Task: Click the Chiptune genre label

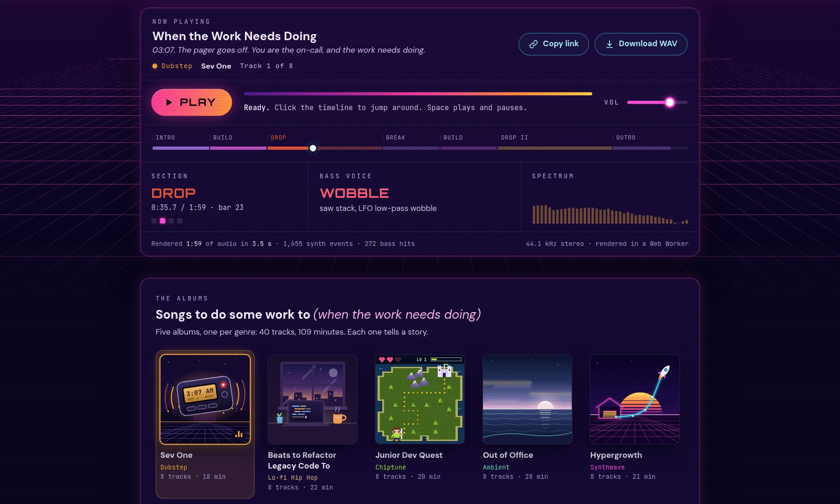Action: click(391, 467)
